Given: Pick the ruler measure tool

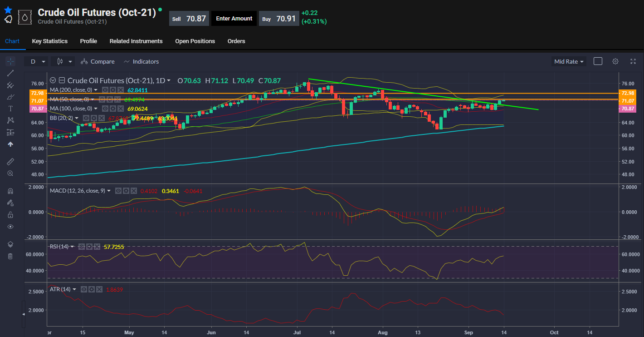Looking at the screenshot, I should pos(10,162).
